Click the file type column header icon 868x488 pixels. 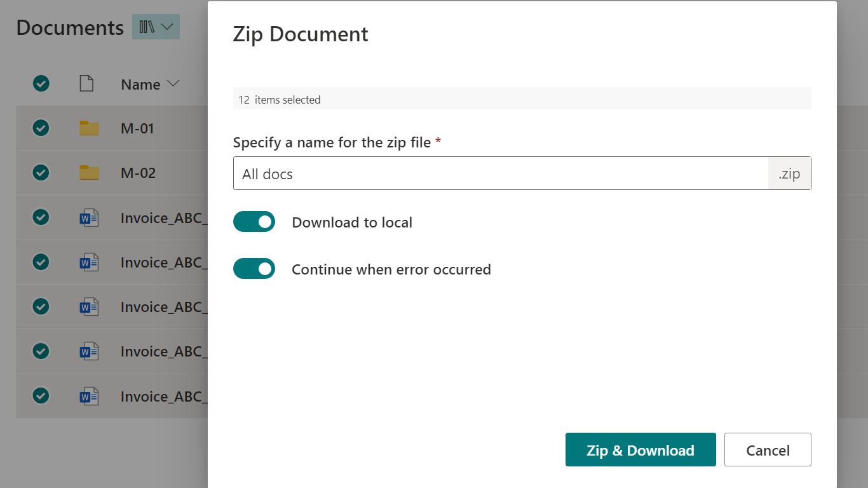pyautogui.click(x=86, y=84)
